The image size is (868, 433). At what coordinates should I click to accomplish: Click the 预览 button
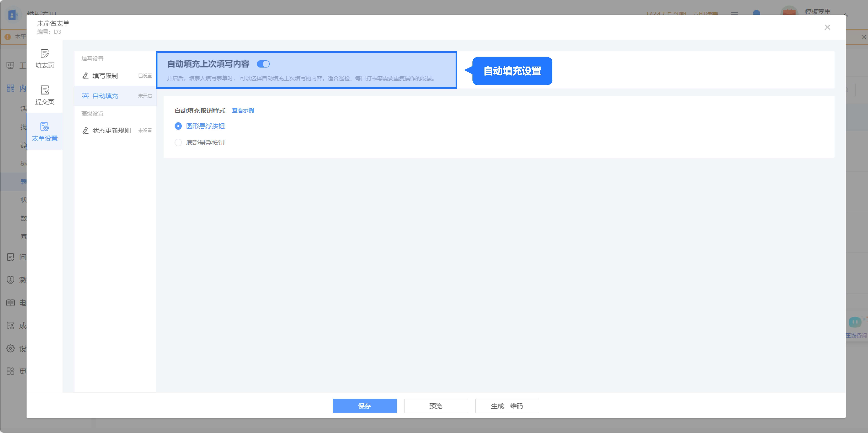[x=436, y=406]
